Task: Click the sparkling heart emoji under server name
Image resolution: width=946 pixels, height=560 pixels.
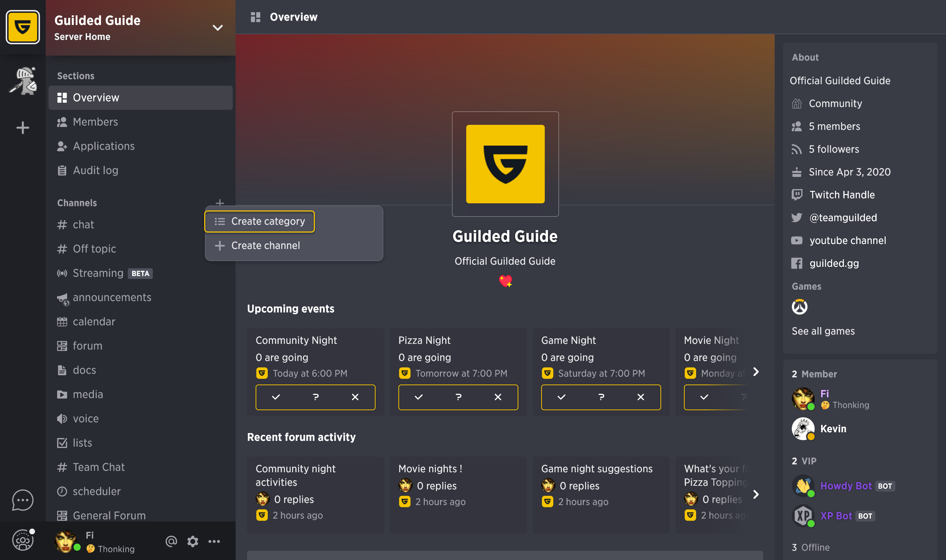Action: [505, 281]
